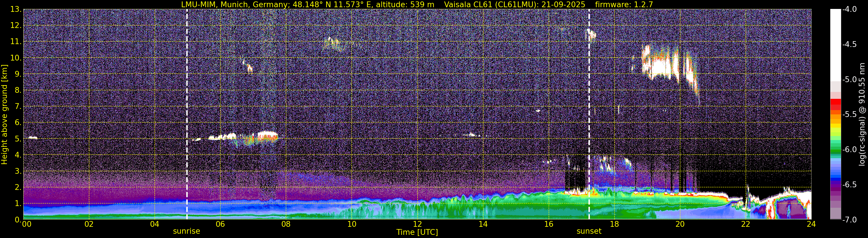
Task: Click the sunrise dashed vertical line
Action: [x=187, y=114]
